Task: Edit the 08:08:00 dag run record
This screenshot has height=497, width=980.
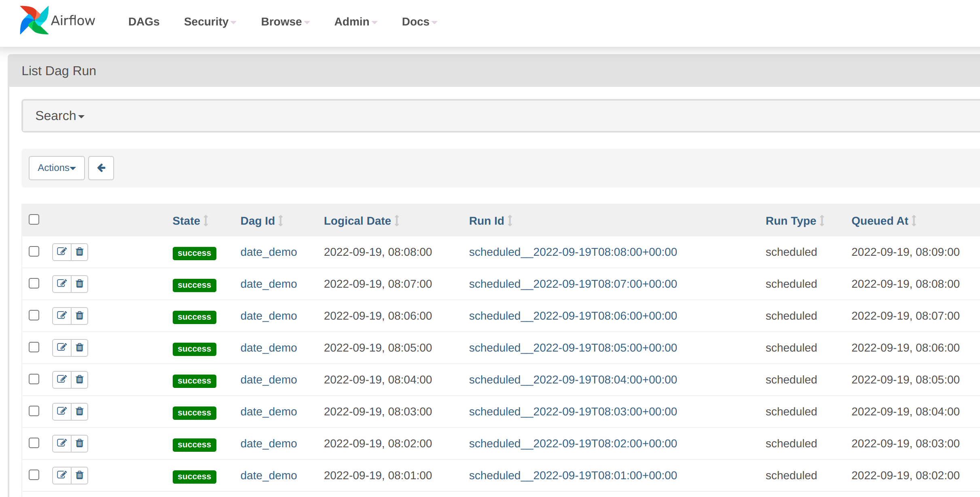Action: tap(62, 252)
